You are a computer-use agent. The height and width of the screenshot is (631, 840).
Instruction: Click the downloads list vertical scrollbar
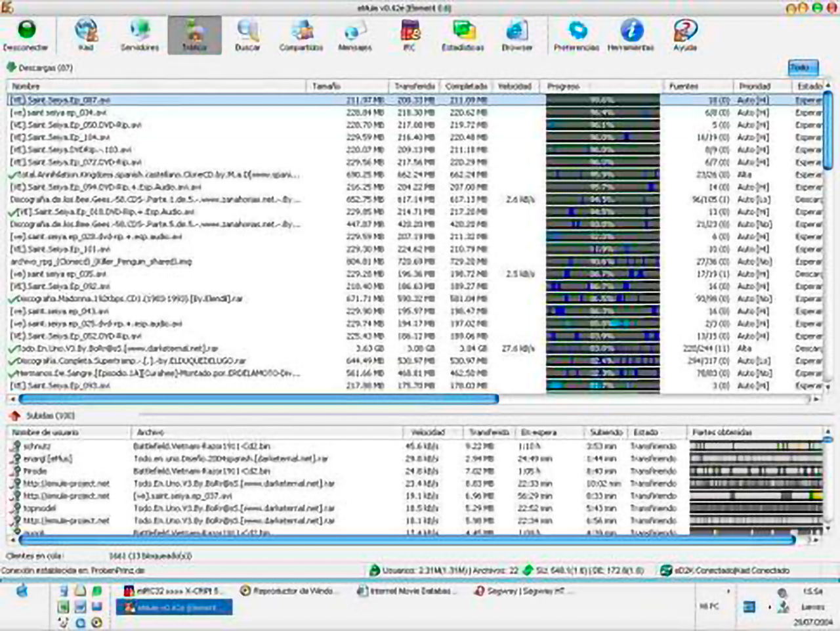pos(828,131)
